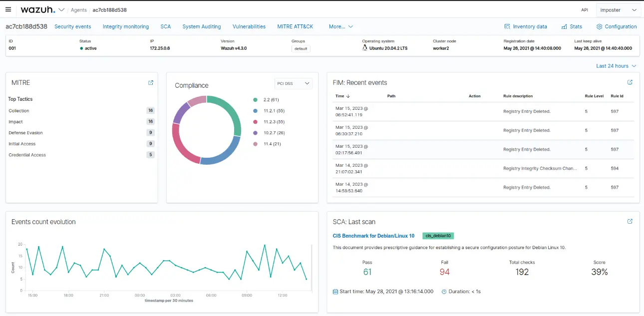The image size is (644, 316).
Task: Open MITRE panel external link icon
Action: 151,83
